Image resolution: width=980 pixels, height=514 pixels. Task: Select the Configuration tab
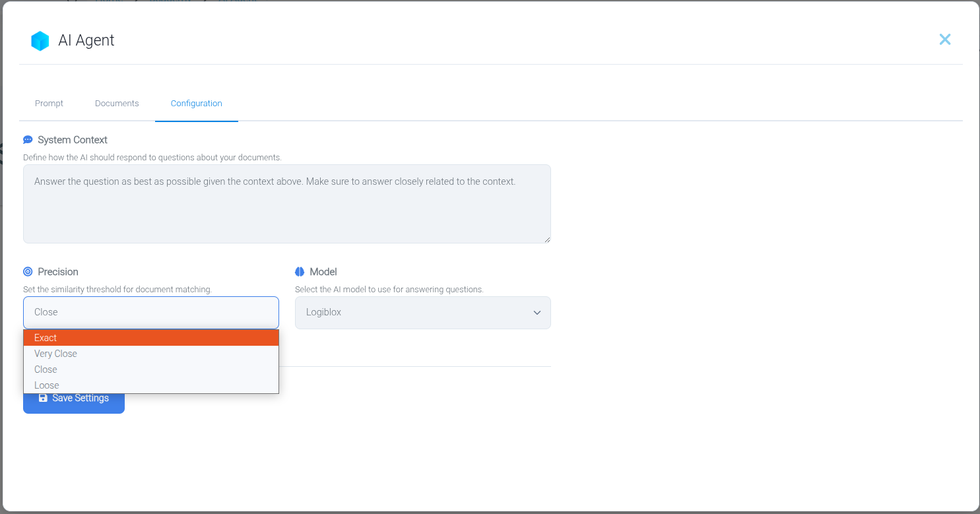pyautogui.click(x=196, y=104)
